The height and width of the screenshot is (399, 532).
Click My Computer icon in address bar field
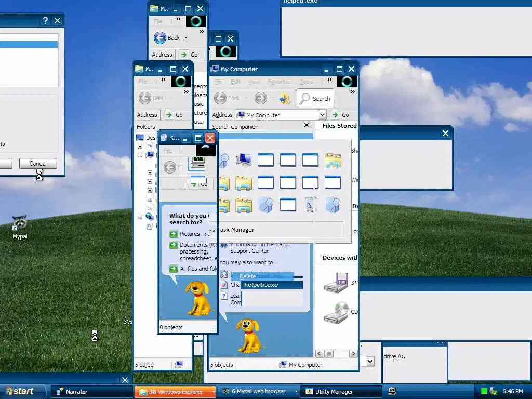tap(241, 115)
